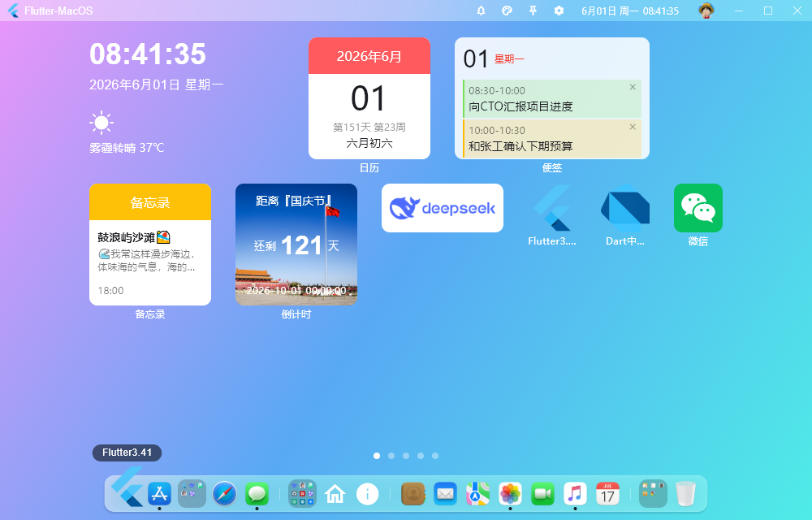This screenshot has width=812, height=520.
Task: Open the nine-app folder in the dock
Action: pyautogui.click(x=302, y=493)
